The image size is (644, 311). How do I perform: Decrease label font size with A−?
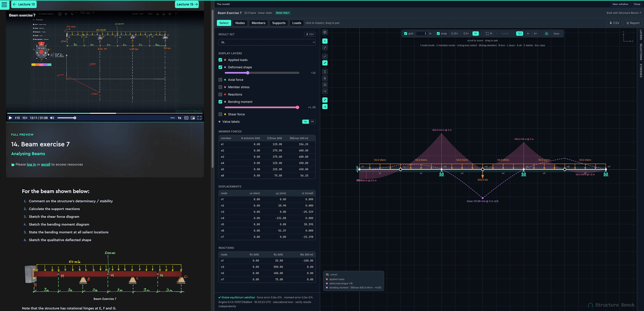pos(529,33)
